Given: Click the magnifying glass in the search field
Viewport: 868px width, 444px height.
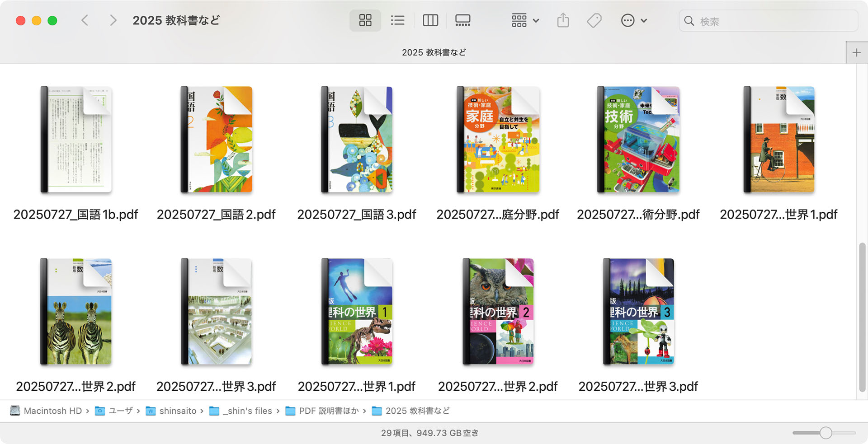Looking at the screenshot, I should coord(689,21).
